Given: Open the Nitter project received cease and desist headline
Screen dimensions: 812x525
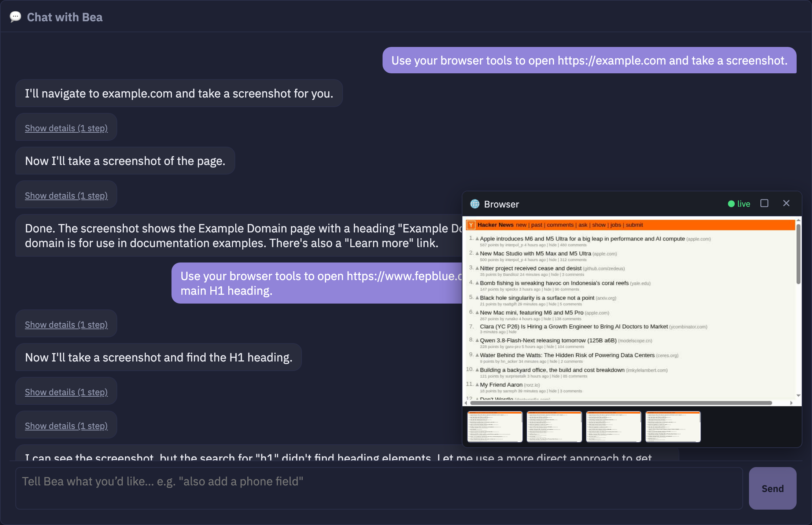Looking at the screenshot, I should coord(531,268).
